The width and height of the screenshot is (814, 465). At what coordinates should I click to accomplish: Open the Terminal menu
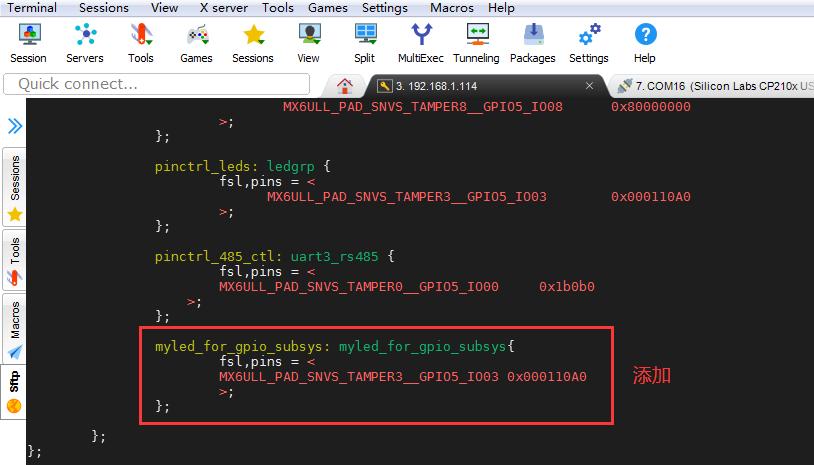[x=32, y=8]
